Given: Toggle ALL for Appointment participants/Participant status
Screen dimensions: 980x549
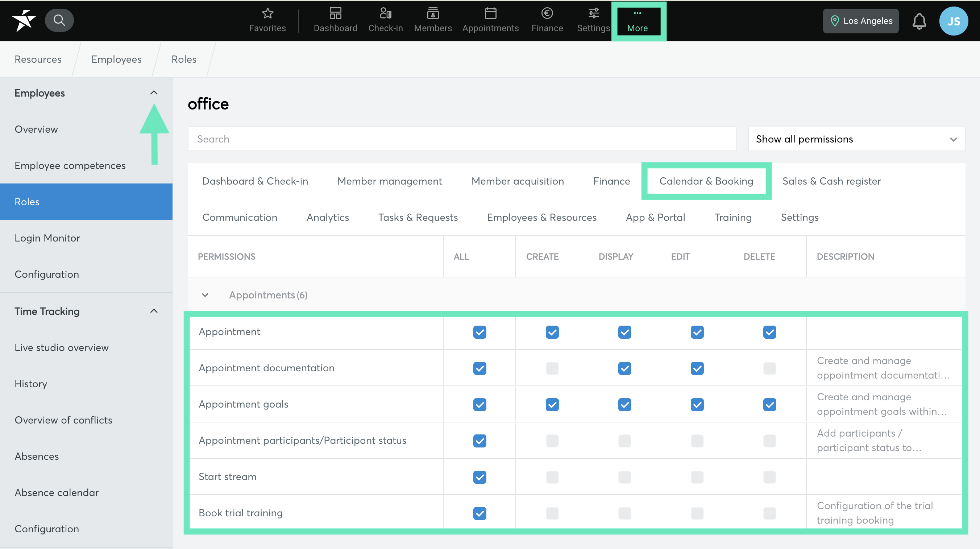Looking at the screenshot, I should click(x=479, y=441).
